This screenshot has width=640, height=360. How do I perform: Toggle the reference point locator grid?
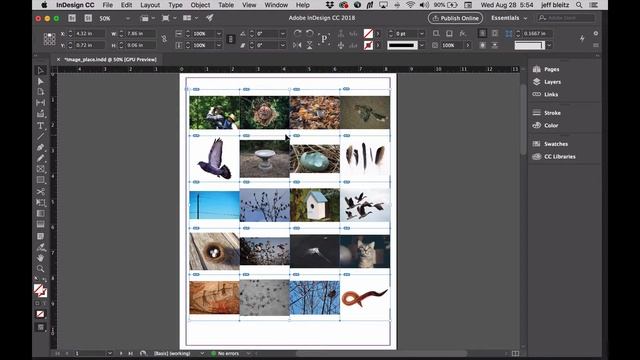tap(49, 39)
